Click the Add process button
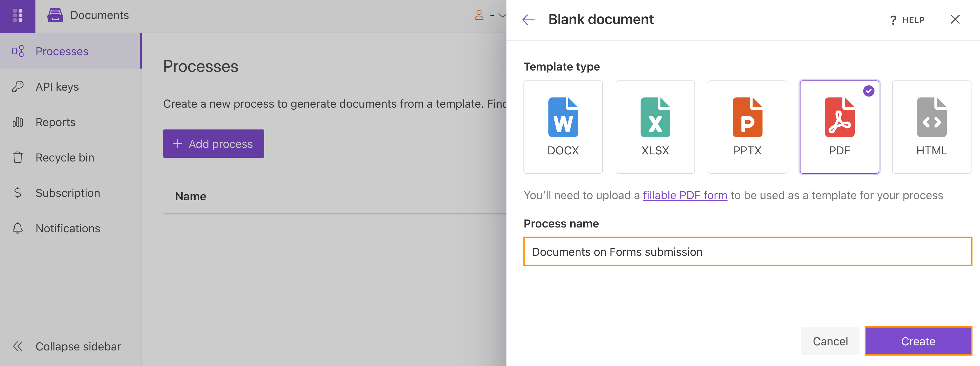This screenshot has width=980, height=366. [214, 144]
